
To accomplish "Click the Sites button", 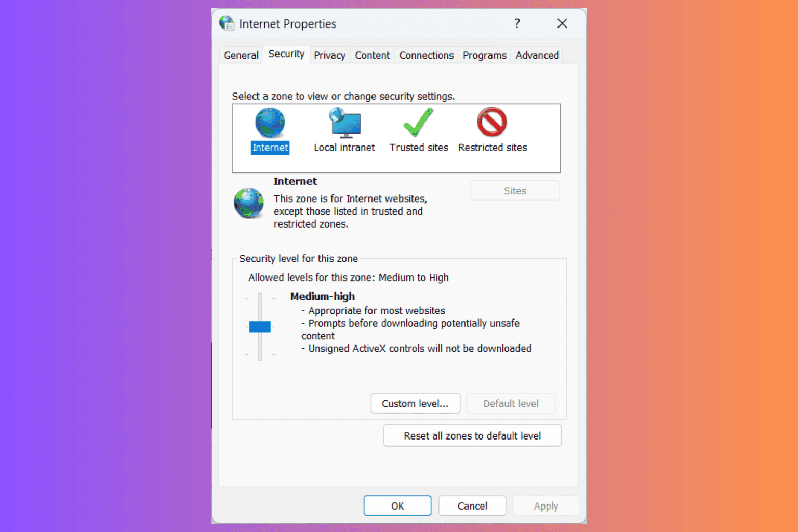I will pyautogui.click(x=515, y=191).
